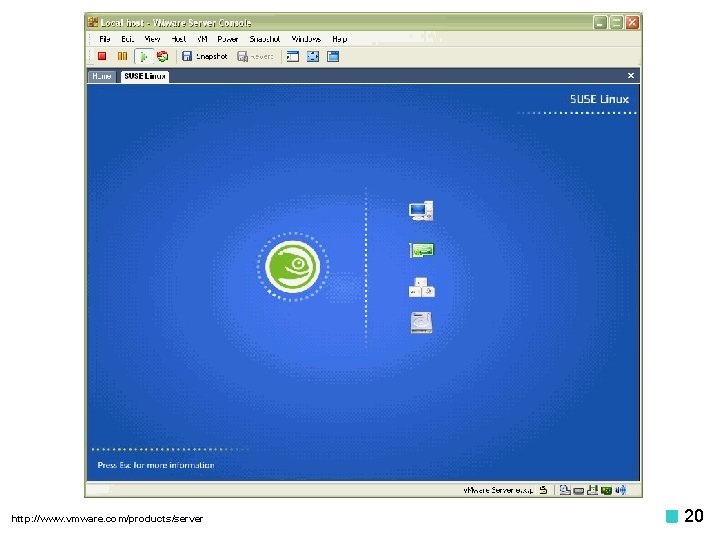The width and height of the screenshot is (720, 540).
Task: Click the SUSE chameleon logo
Action: click(292, 267)
